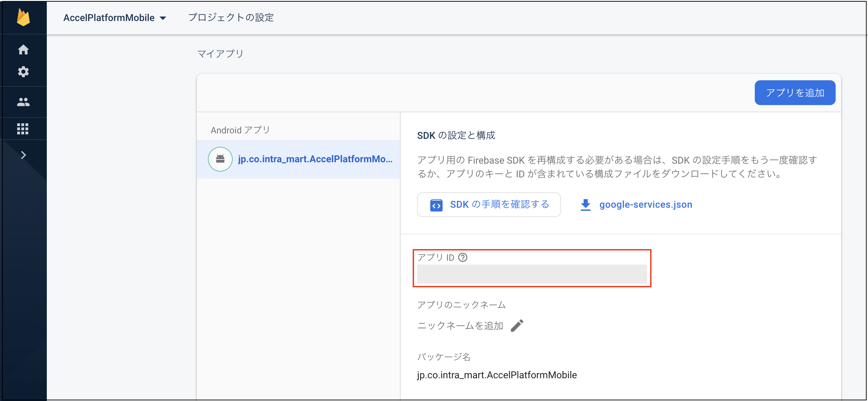Screen dimensions: 868x401
Task: Expand the sidebar with chevron arrow
Action: 23,155
